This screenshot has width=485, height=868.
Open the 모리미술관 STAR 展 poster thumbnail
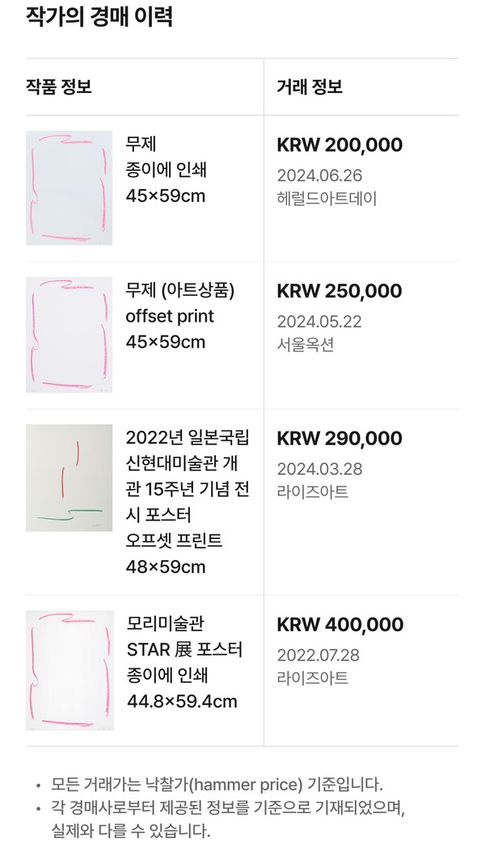tap(69, 670)
